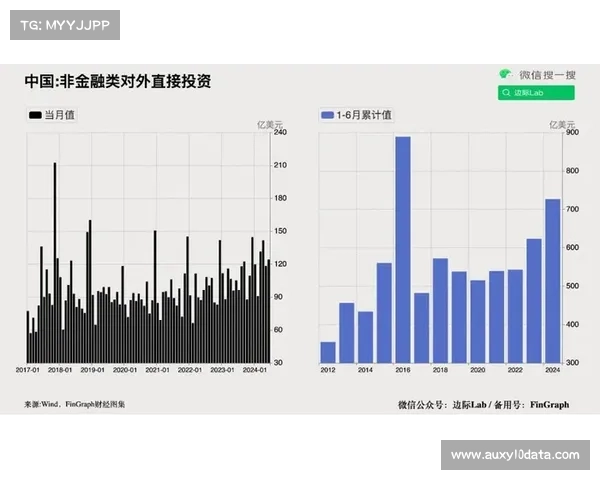Click the 亿美元 unit label above cumulative chart

pos(562,125)
